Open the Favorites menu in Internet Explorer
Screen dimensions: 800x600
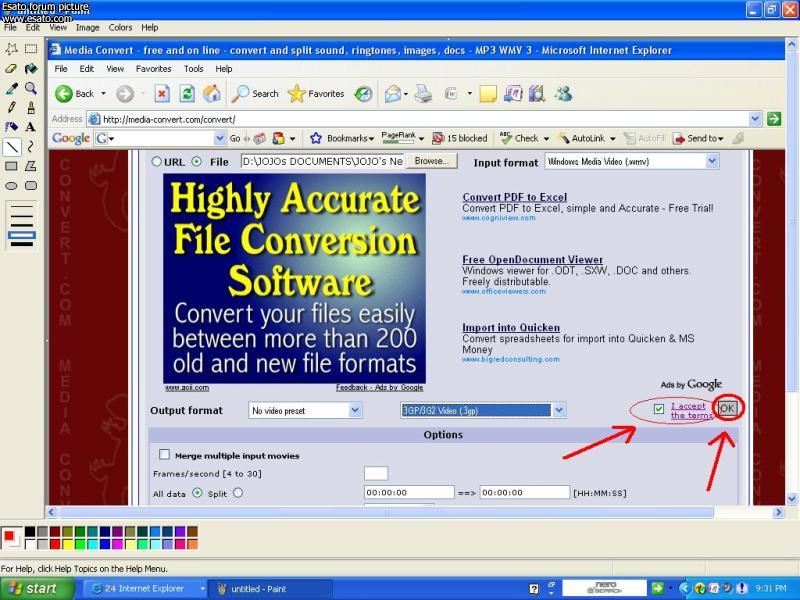point(154,69)
